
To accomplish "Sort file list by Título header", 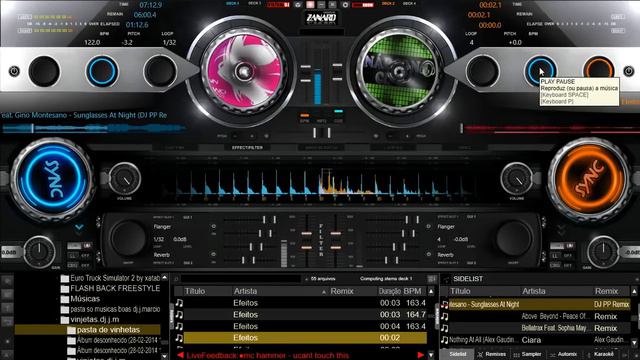I will [x=195, y=291].
